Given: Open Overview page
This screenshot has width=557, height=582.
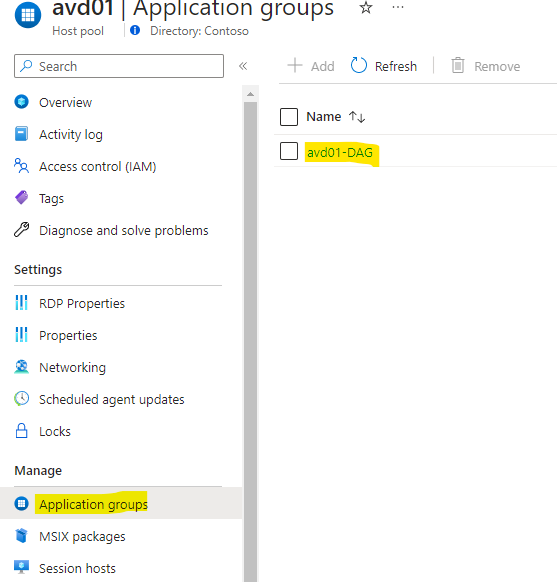Looking at the screenshot, I should pos(65,102).
